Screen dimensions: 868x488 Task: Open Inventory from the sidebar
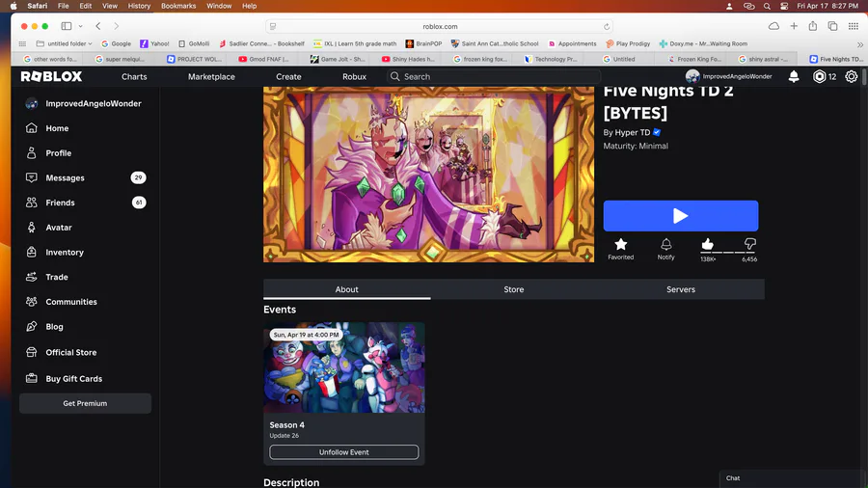point(65,253)
